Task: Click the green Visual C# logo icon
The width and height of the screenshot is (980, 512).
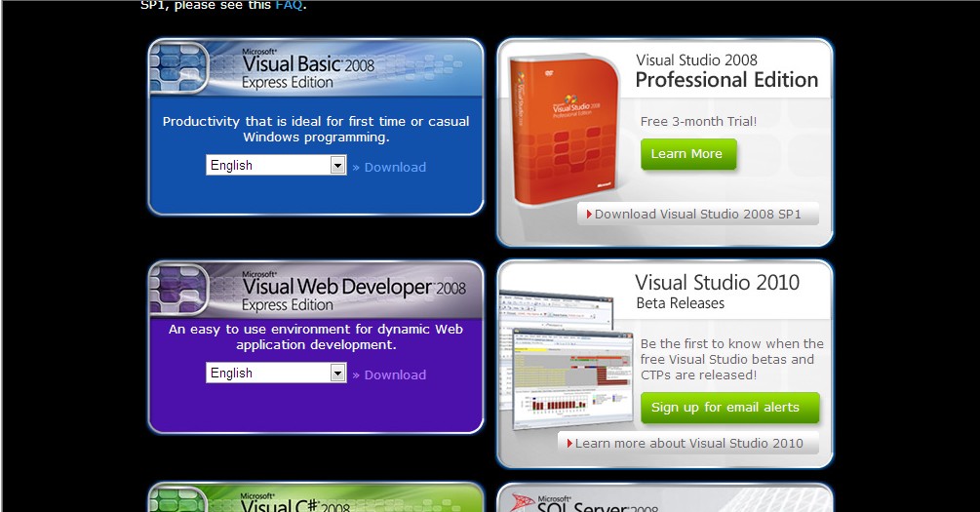Action: pyautogui.click(x=179, y=499)
